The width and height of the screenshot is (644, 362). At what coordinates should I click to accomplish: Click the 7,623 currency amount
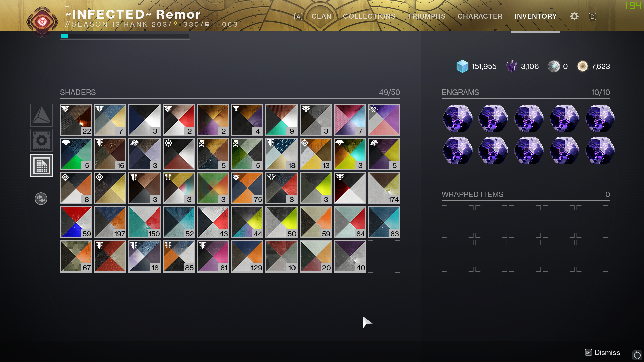point(601,66)
